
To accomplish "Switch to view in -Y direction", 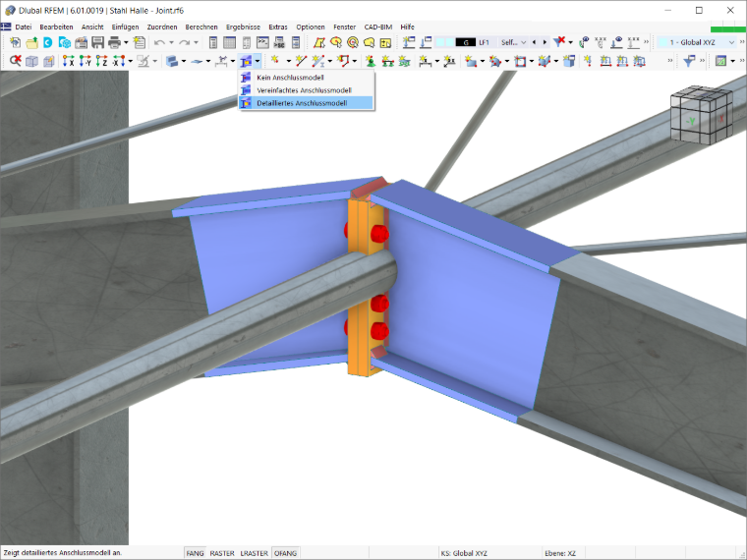I will click(x=86, y=61).
